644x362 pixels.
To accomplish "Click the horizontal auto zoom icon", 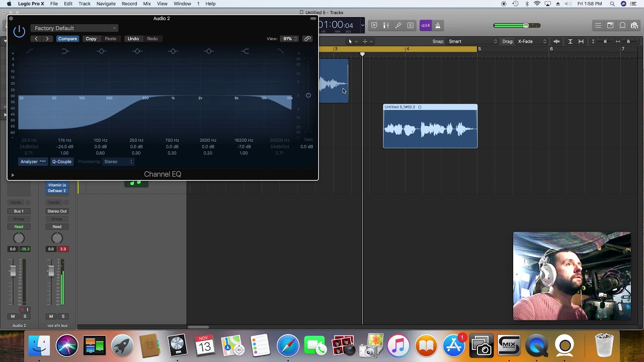I will (x=581, y=41).
